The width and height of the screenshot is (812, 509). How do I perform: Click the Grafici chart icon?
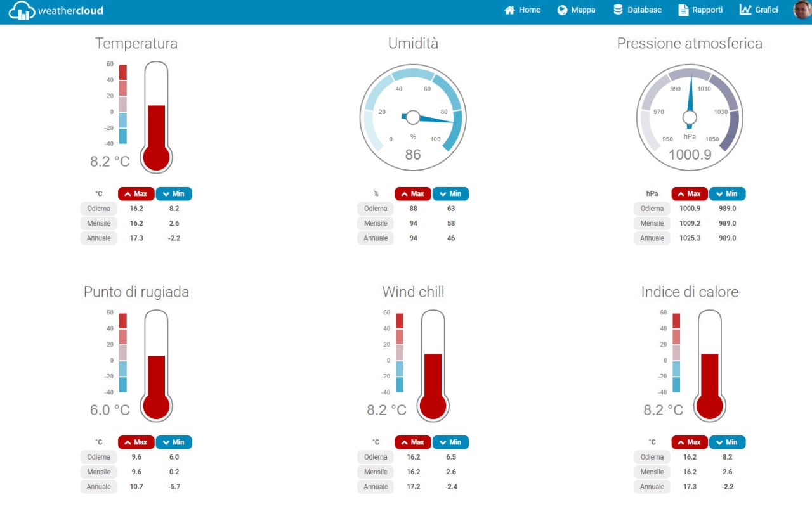(x=745, y=10)
